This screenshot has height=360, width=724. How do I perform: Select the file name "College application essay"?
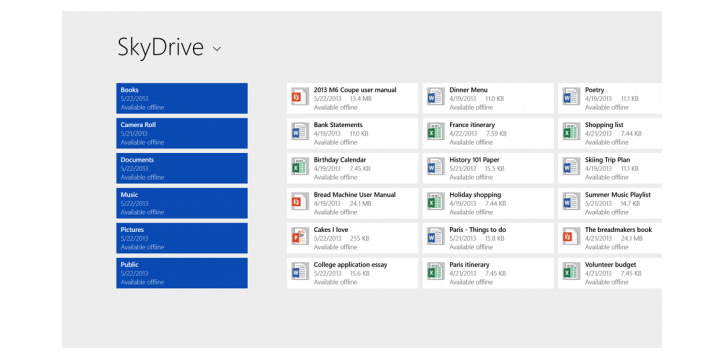click(x=350, y=265)
